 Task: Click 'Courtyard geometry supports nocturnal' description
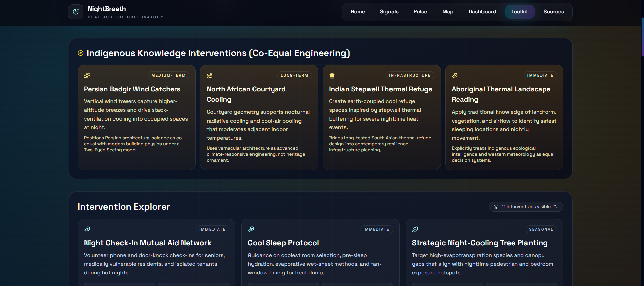tap(258, 125)
